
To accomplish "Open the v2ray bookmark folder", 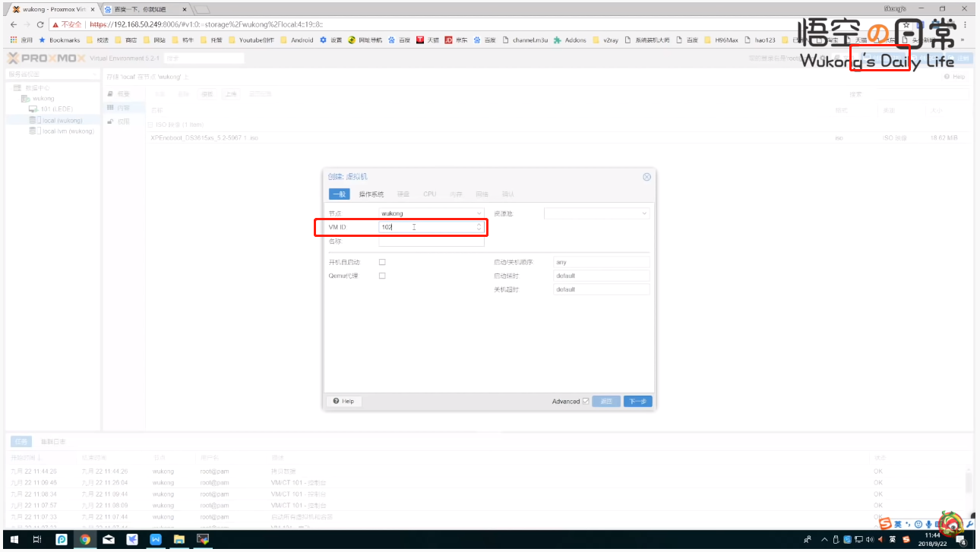I will tap(605, 39).
